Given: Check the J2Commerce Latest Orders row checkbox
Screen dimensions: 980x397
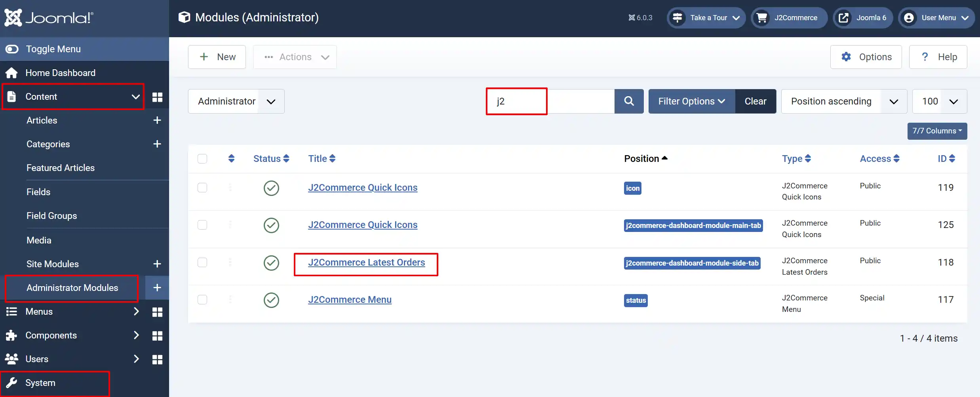Looking at the screenshot, I should pyautogui.click(x=202, y=262).
